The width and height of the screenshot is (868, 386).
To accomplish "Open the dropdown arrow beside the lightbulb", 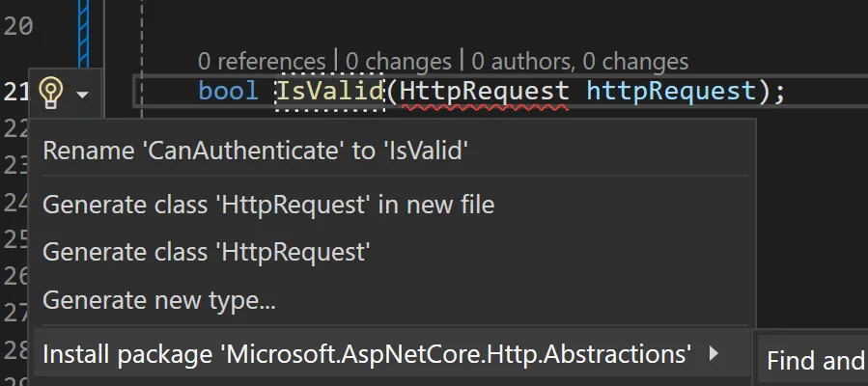I will coord(82,95).
